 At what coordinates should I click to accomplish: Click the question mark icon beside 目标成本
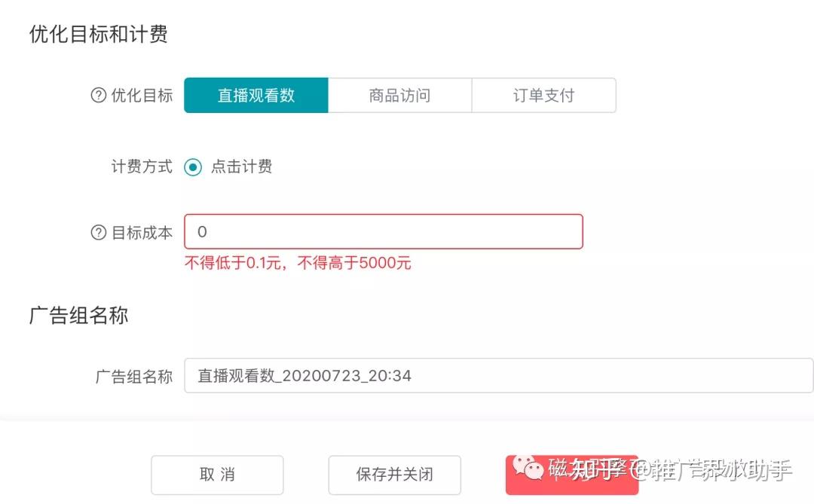(98, 233)
